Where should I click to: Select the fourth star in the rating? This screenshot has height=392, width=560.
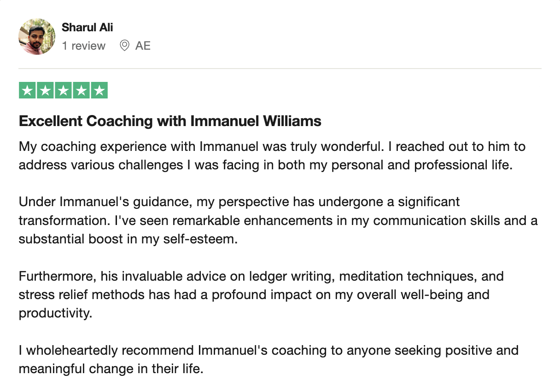click(x=81, y=91)
